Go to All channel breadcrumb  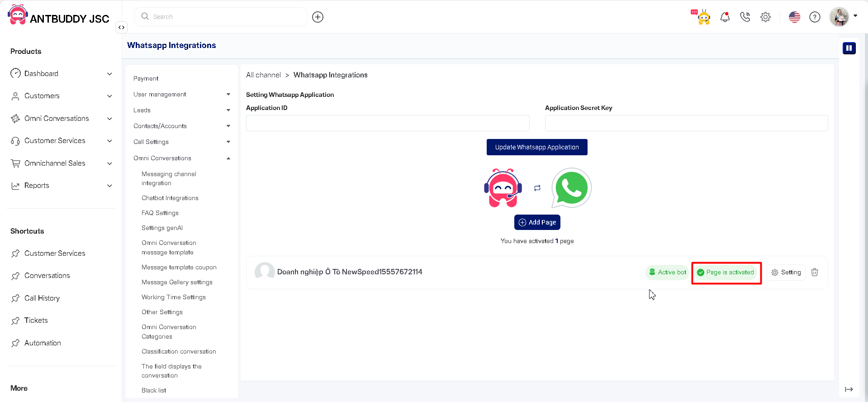click(x=263, y=75)
